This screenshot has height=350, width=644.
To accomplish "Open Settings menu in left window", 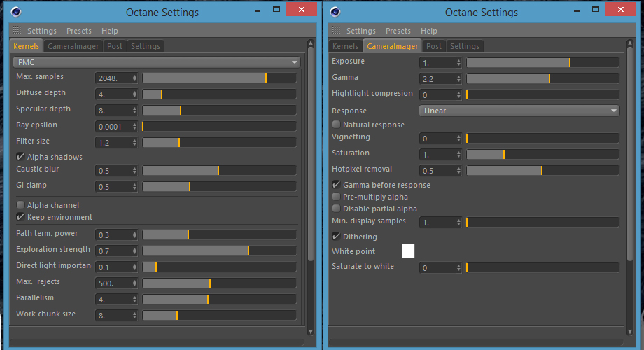I will pos(42,31).
